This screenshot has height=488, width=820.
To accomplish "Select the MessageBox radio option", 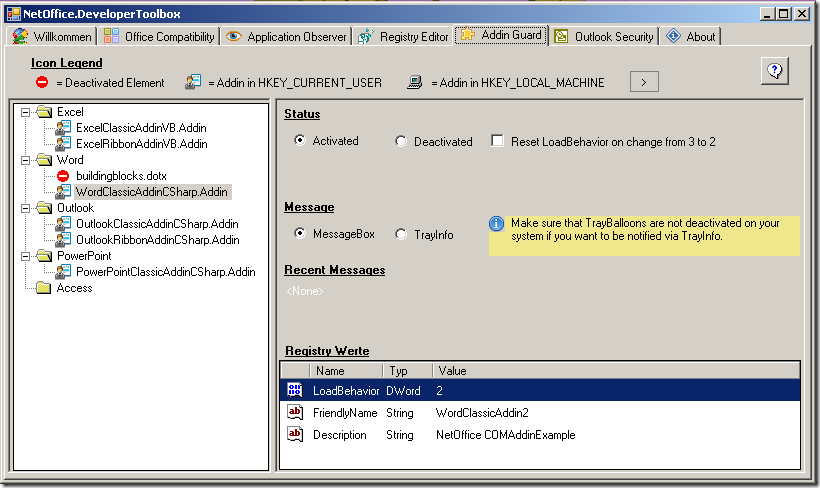I will [x=300, y=234].
